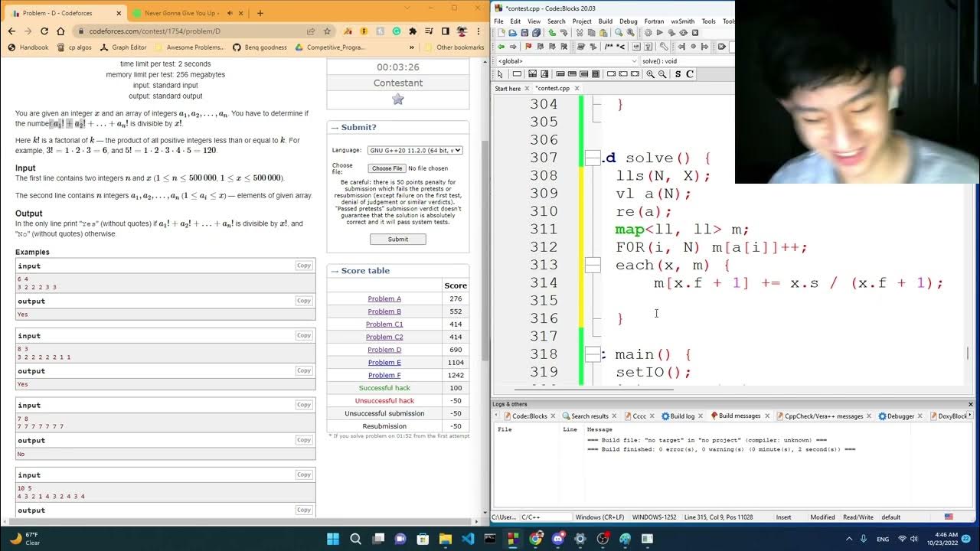Click the Save all files icon
Screen dimensions: 980x551
[x=536, y=33]
